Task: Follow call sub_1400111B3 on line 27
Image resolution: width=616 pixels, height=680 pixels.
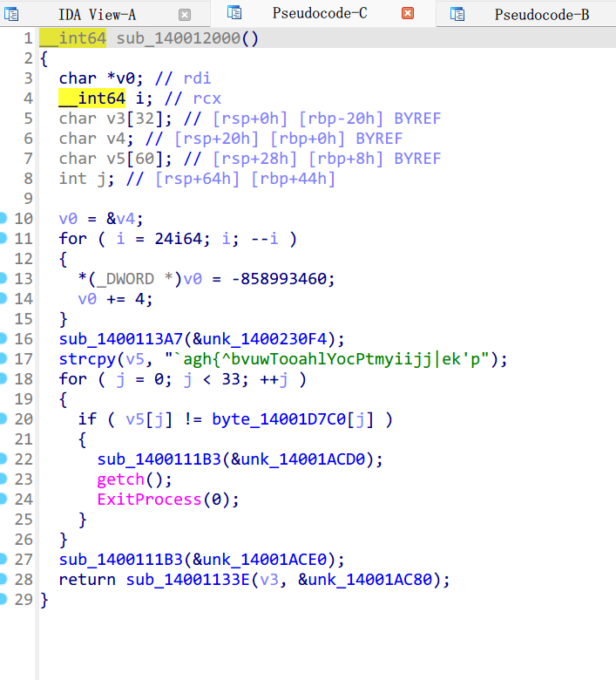Action: [x=121, y=560]
